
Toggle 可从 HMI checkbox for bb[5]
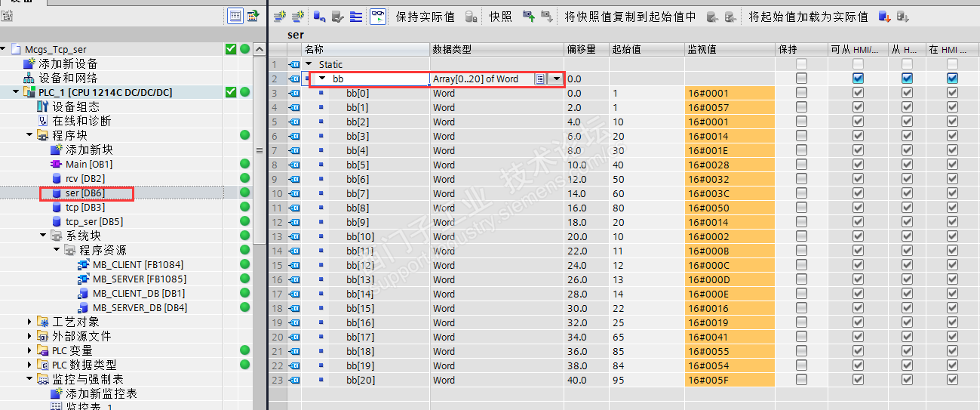(858, 165)
